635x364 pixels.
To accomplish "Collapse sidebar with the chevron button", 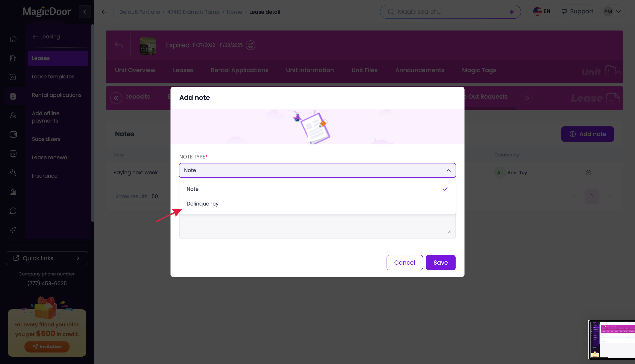I will click(x=85, y=12).
